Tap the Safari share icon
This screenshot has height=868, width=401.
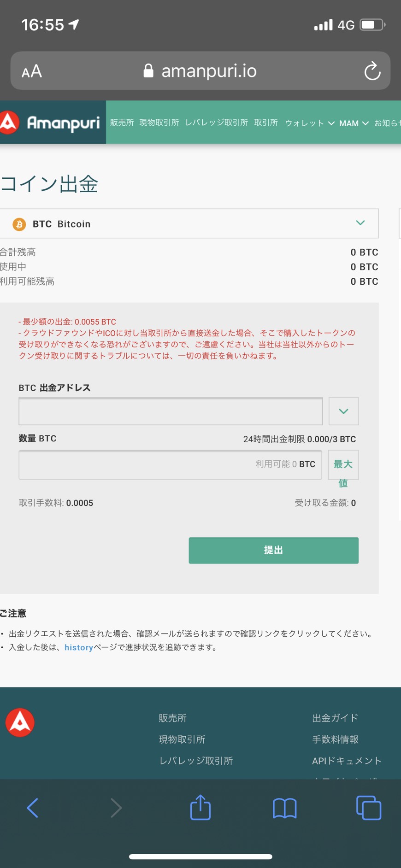pyautogui.click(x=200, y=807)
